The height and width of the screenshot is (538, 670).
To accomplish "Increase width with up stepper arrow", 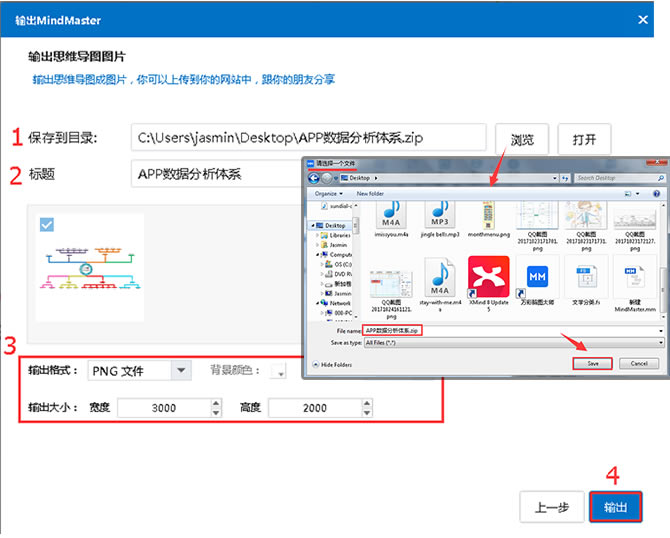I will (216, 403).
